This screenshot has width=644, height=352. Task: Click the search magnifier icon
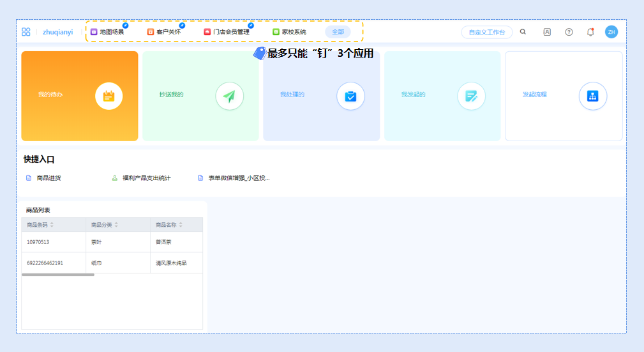click(x=523, y=32)
